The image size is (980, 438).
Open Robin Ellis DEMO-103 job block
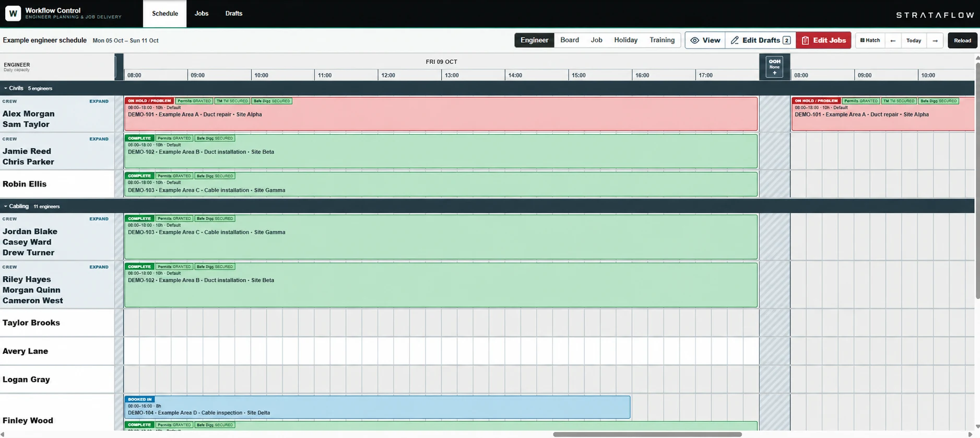tap(441, 185)
